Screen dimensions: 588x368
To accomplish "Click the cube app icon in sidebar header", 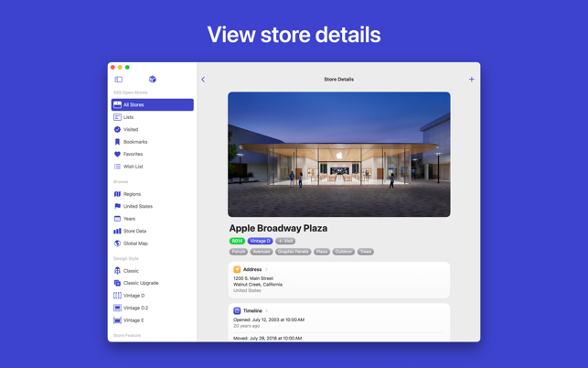I will [152, 80].
